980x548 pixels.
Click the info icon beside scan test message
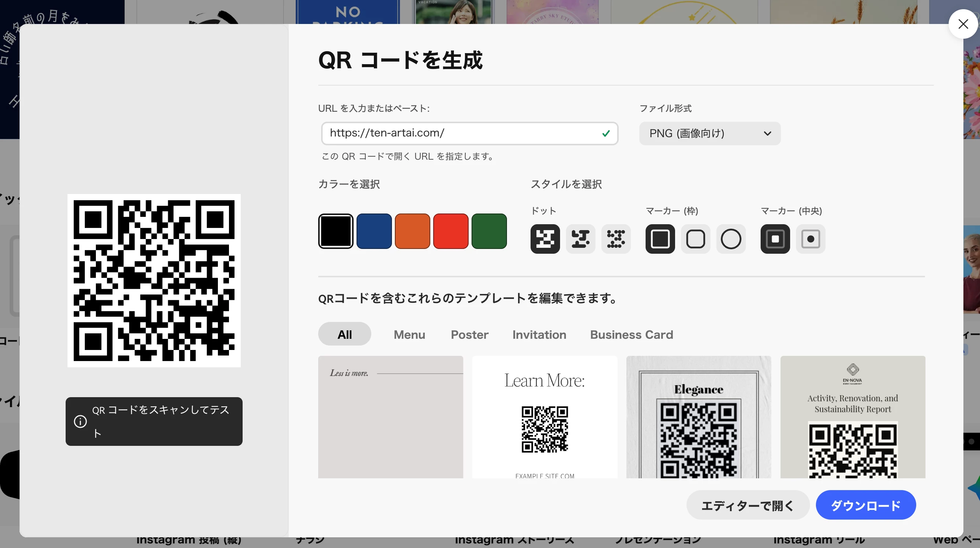click(80, 422)
